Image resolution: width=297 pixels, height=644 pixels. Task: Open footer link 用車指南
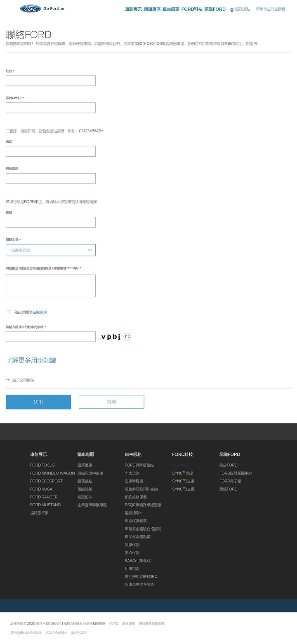[x=132, y=569]
